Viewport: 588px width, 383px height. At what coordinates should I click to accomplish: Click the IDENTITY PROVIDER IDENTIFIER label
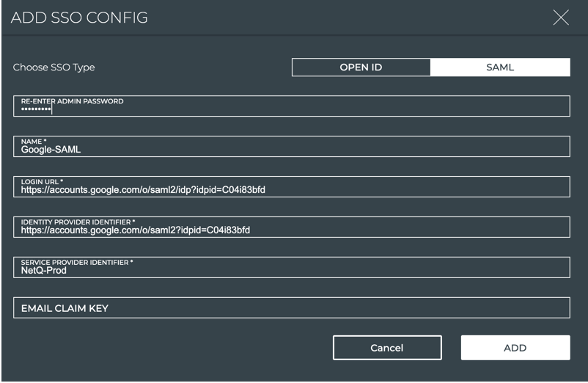click(x=78, y=222)
